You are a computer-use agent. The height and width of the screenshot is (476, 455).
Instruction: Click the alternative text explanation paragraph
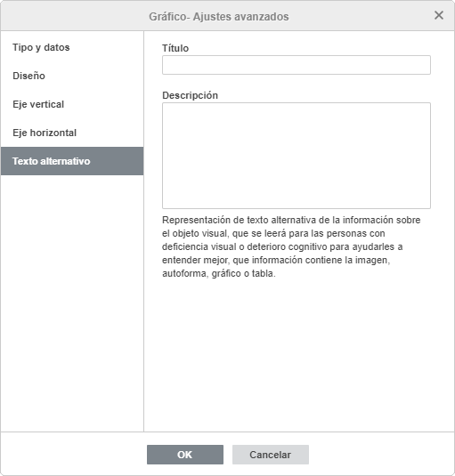coord(291,246)
